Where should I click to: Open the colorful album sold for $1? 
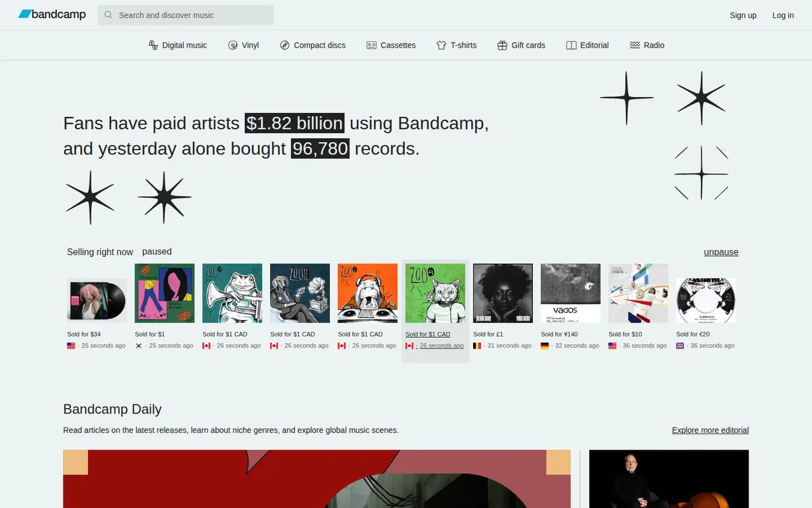pos(165,293)
